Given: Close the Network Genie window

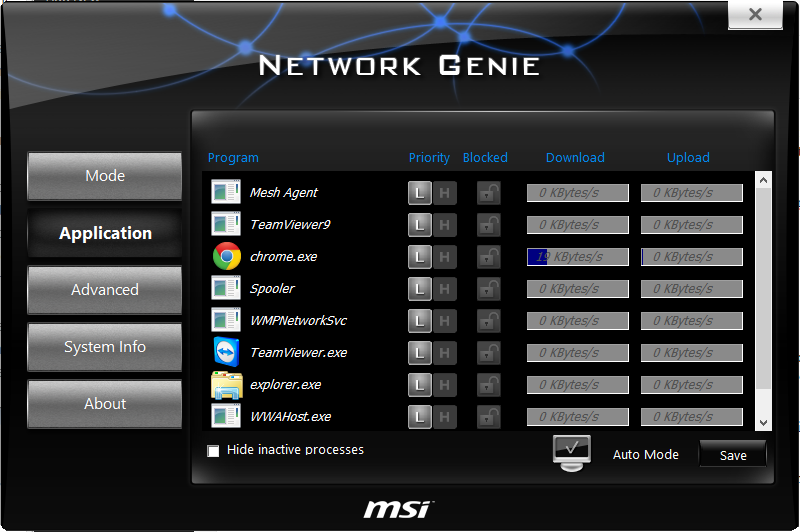Looking at the screenshot, I should click(755, 14).
